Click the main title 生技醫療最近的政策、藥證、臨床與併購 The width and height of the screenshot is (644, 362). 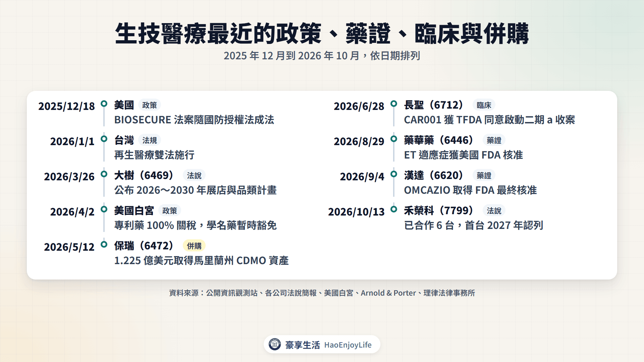pyautogui.click(x=322, y=34)
